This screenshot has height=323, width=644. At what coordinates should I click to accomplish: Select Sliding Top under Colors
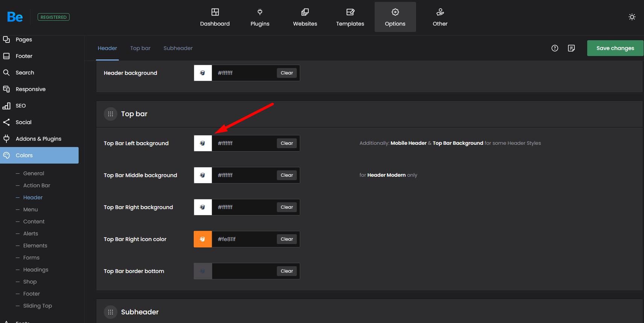click(38, 306)
